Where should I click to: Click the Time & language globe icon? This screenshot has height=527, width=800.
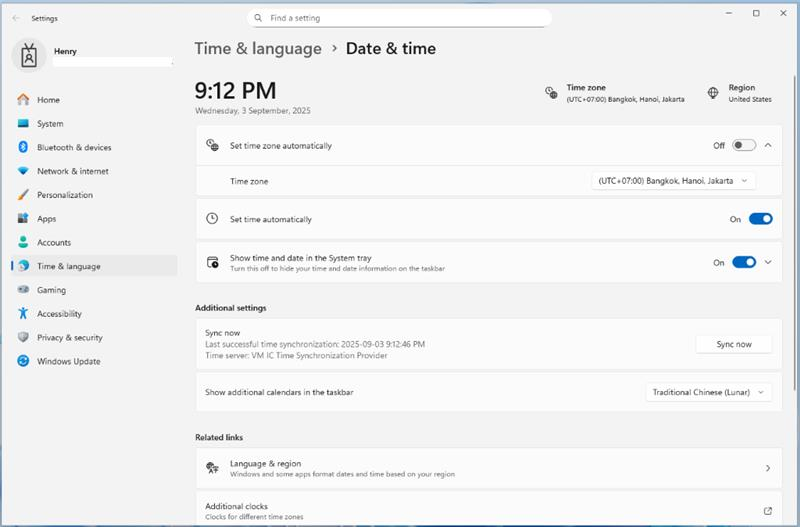tap(23, 266)
